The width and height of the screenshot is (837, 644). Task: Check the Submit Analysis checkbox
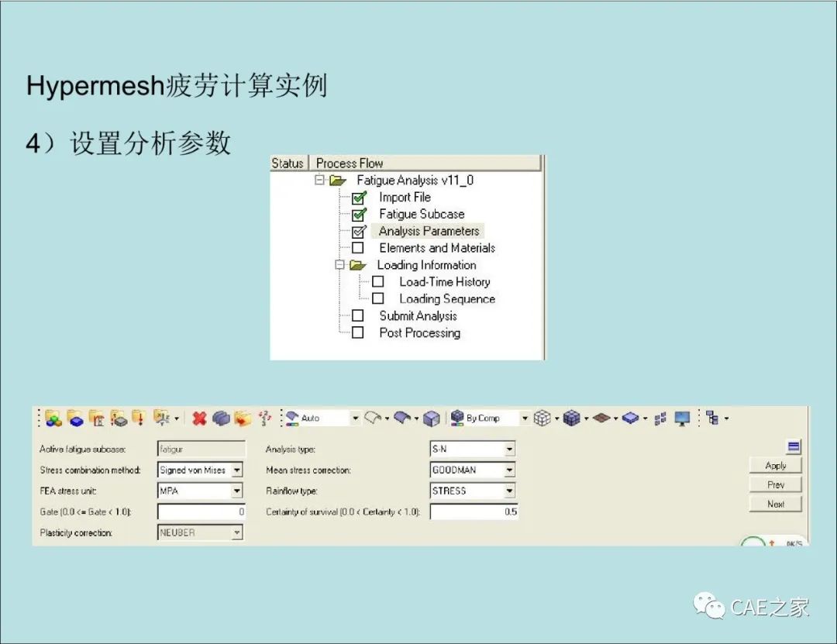tap(357, 315)
